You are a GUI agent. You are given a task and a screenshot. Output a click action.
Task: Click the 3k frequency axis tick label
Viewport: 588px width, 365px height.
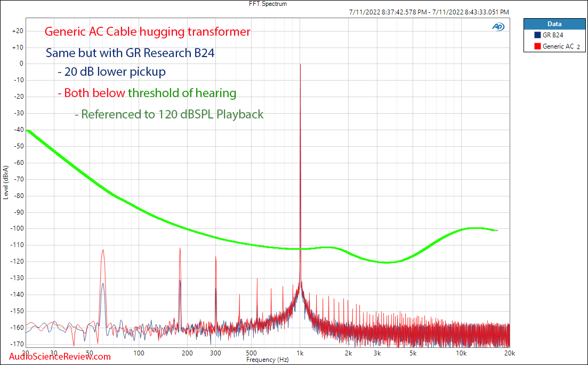tap(377, 353)
